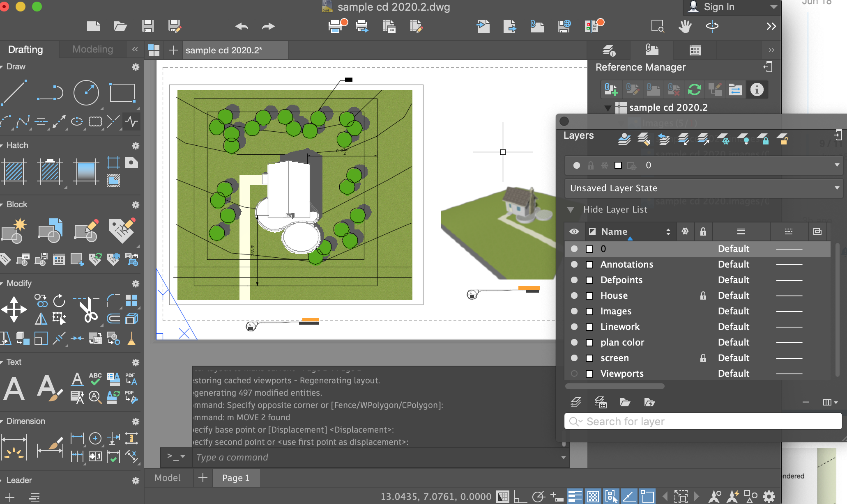Show more toolbar items chevron
The width and height of the screenshot is (847, 504).
pyautogui.click(x=771, y=26)
